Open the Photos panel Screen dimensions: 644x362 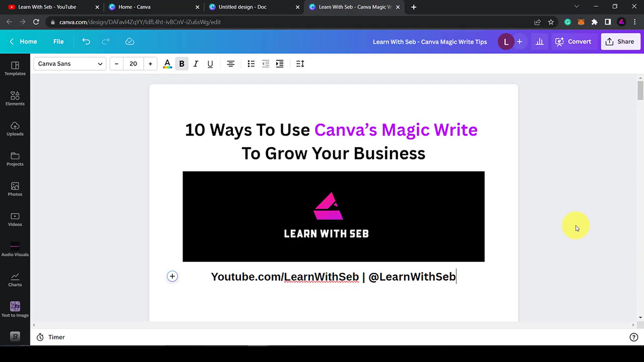coord(15,189)
